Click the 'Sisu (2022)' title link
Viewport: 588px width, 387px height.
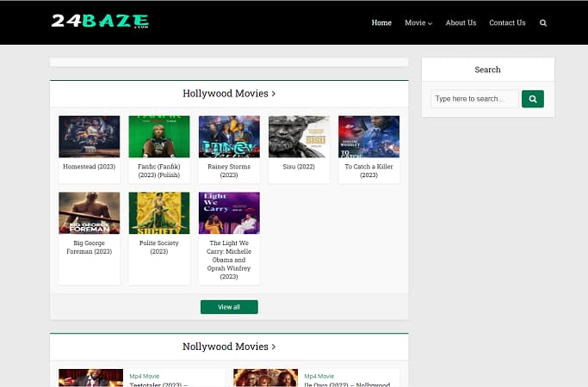(x=299, y=166)
